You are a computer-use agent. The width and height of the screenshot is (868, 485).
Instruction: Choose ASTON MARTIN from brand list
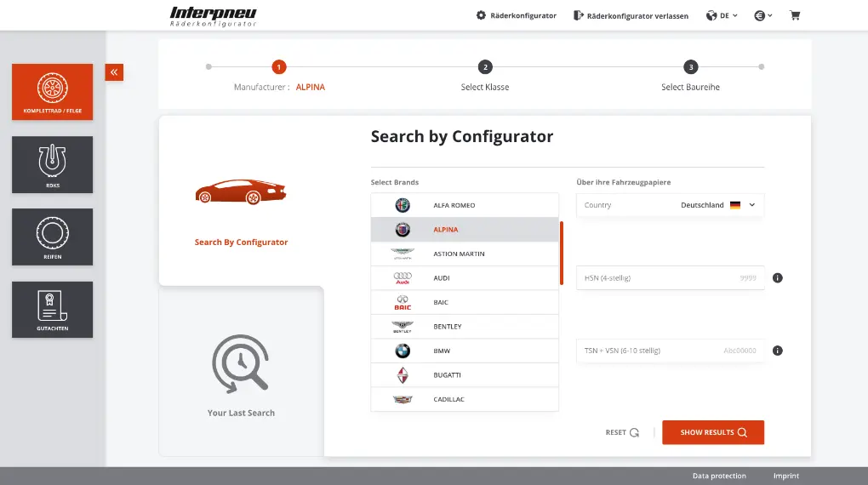point(465,254)
